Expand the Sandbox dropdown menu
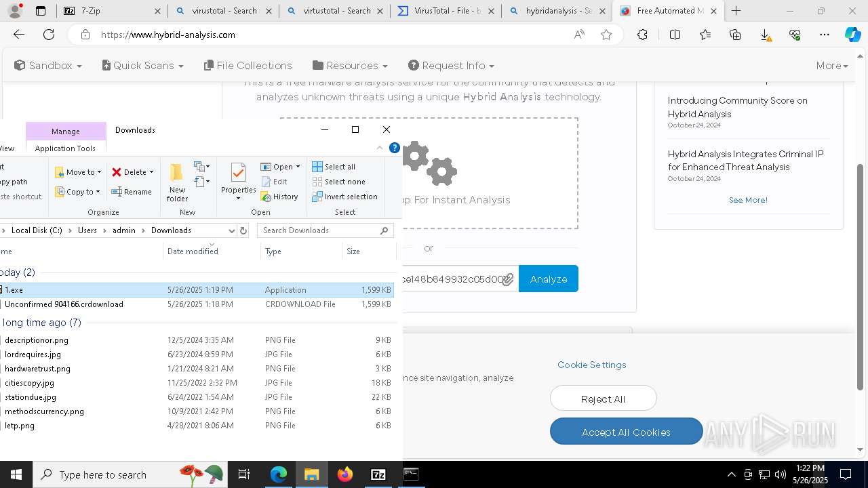 [x=48, y=65]
